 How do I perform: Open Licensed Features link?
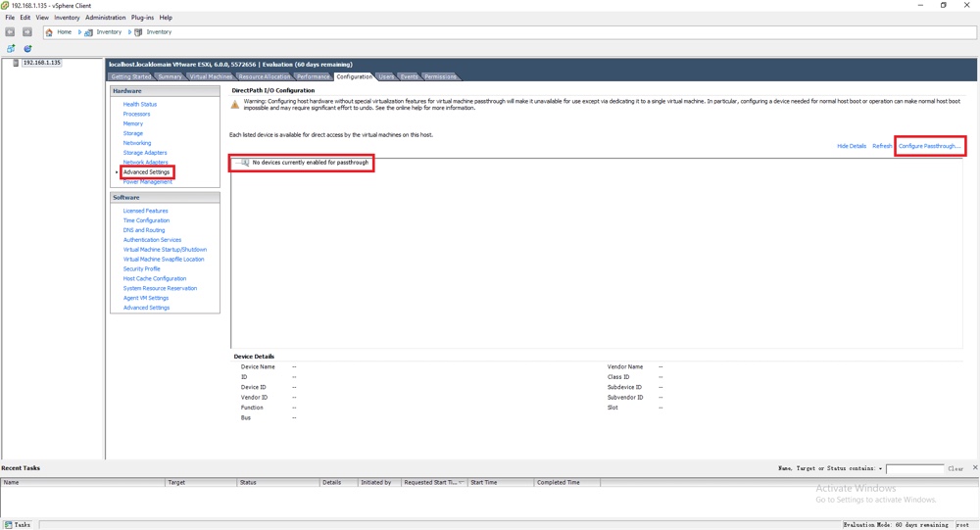click(146, 211)
